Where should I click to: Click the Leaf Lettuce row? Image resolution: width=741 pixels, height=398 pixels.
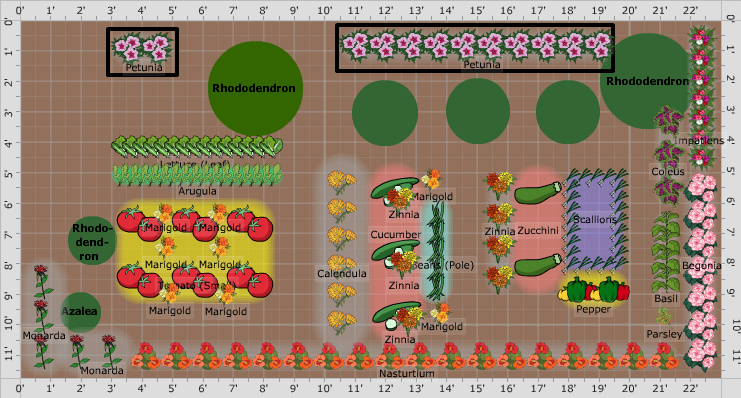197,146
